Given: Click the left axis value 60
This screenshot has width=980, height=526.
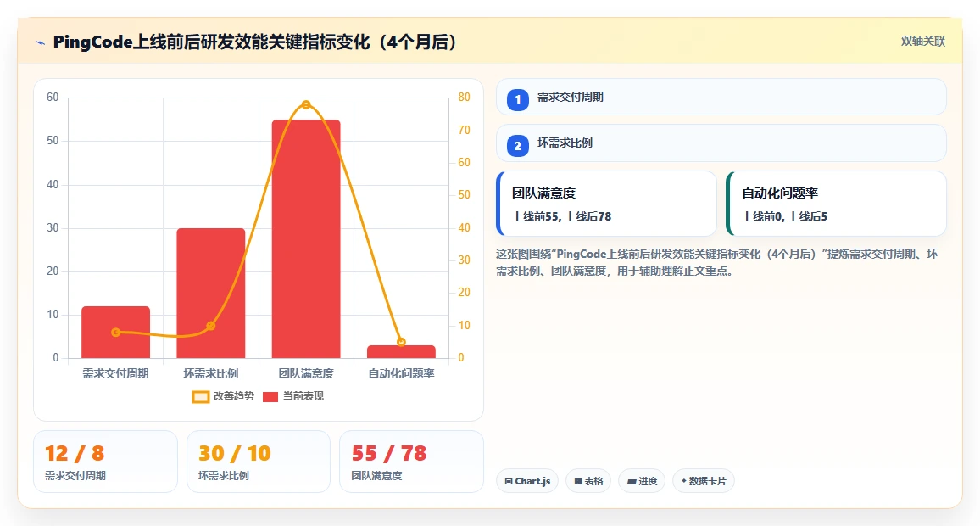Looking at the screenshot, I should point(53,97).
